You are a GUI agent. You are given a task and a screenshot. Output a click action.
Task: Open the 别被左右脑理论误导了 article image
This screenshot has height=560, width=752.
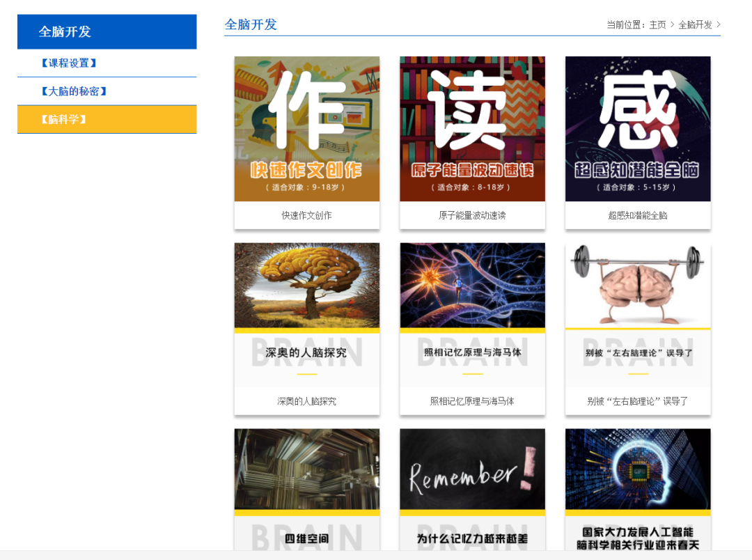coord(638,284)
